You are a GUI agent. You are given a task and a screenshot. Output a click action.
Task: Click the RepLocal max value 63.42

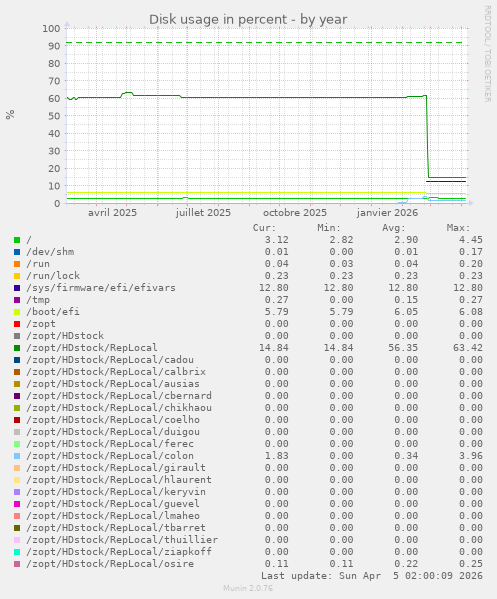click(468, 348)
